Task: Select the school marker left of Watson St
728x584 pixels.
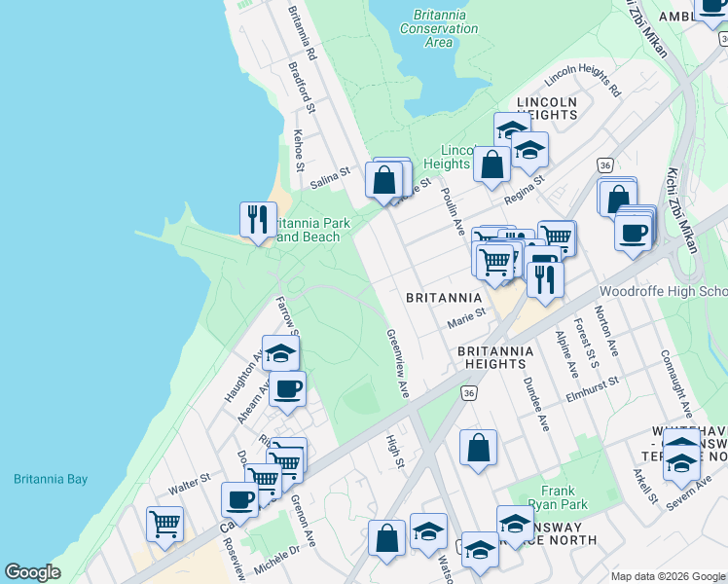Action: (x=428, y=532)
